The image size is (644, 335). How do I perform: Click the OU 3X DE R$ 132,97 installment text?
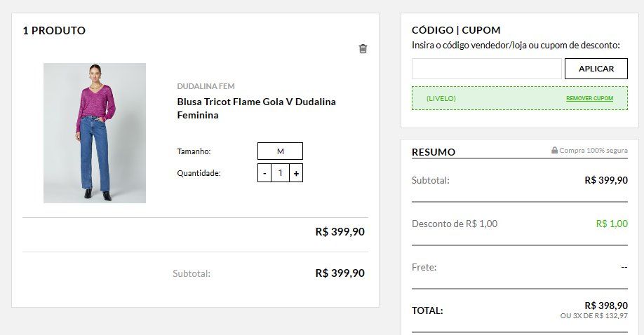594,316
